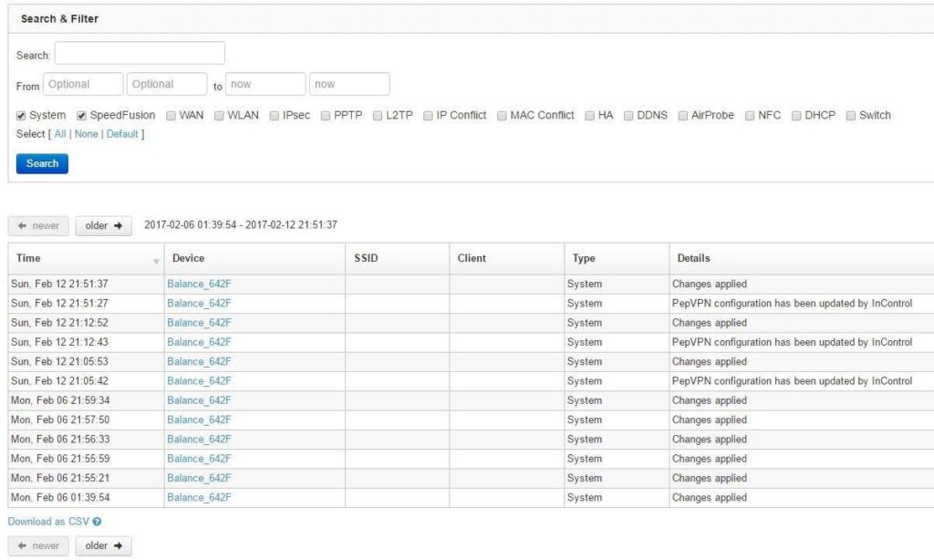The image size is (934, 560).
Task: Click the top newer page button
Action: coord(37,225)
